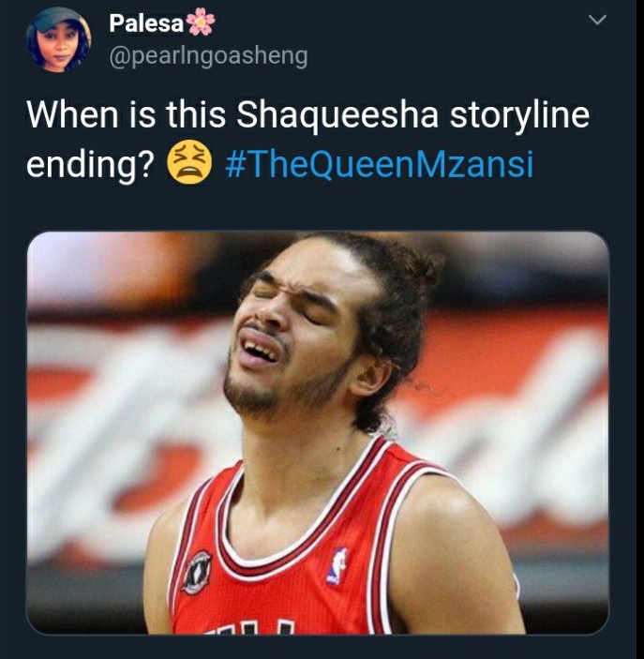Open Palesa's profile picture
The width and height of the screenshot is (644, 659).
[x=58, y=40]
